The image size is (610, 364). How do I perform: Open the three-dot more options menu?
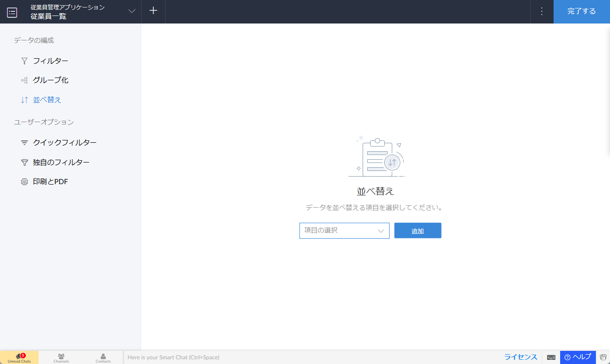pyautogui.click(x=541, y=11)
